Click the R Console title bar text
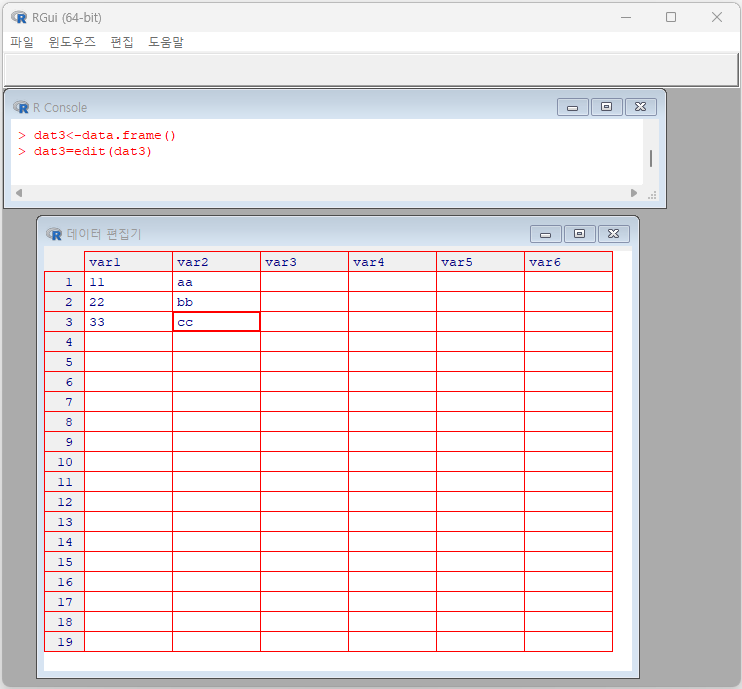Image resolution: width=742 pixels, height=689 pixels. point(60,107)
